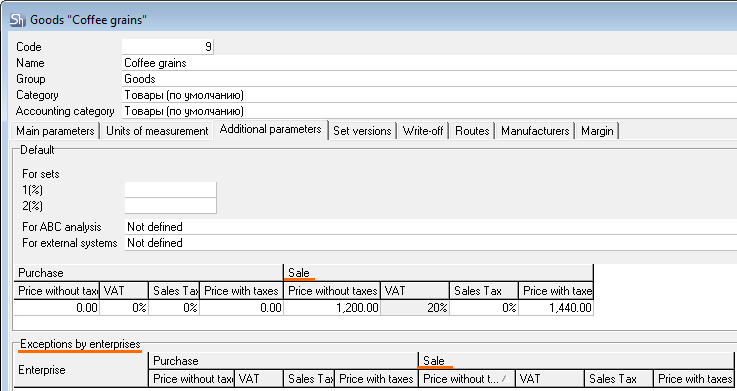Click Default Sale 'Price without taxes' column header
This screenshot has width=737, height=391.
(332, 291)
